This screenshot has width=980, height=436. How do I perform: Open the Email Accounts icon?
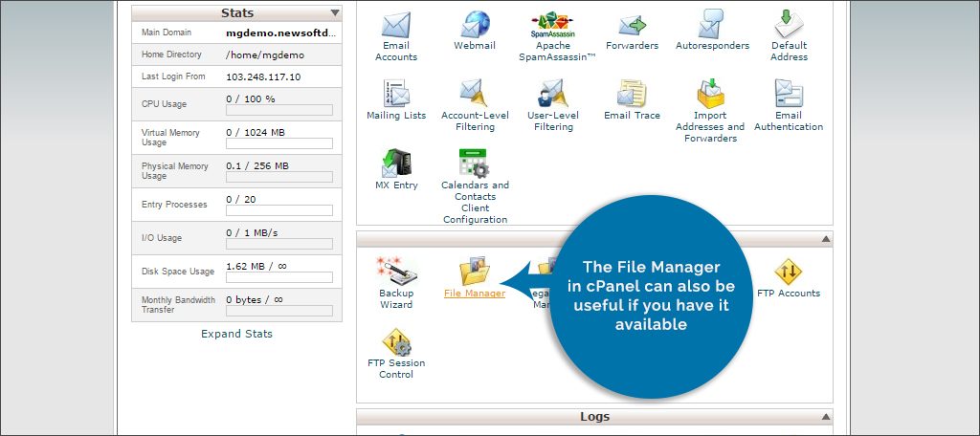395,25
